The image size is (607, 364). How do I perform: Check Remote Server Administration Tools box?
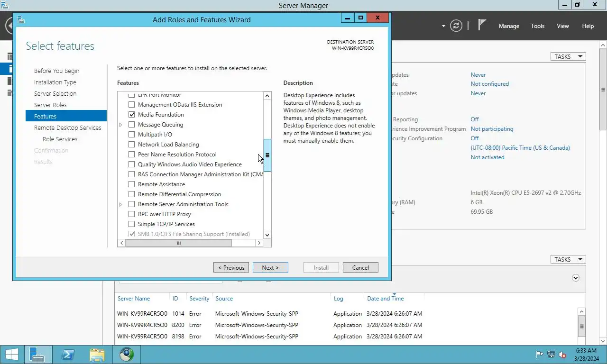click(x=132, y=204)
